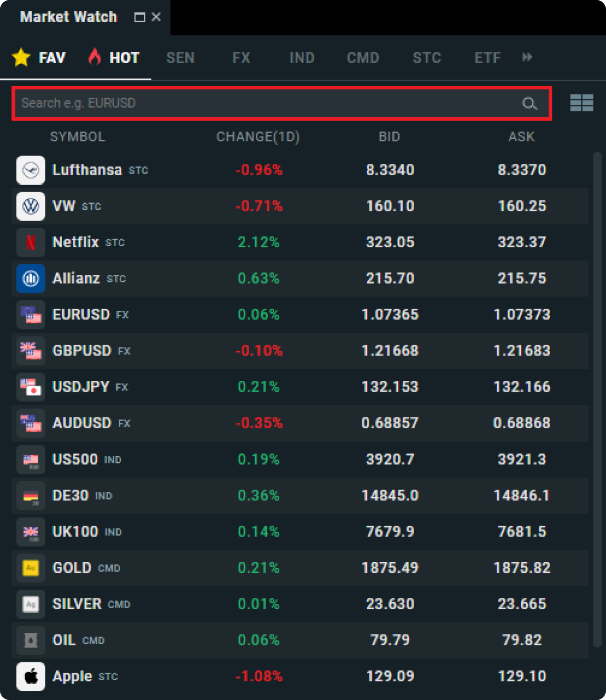Open the HOT tab
606x700 pixels.
click(114, 57)
